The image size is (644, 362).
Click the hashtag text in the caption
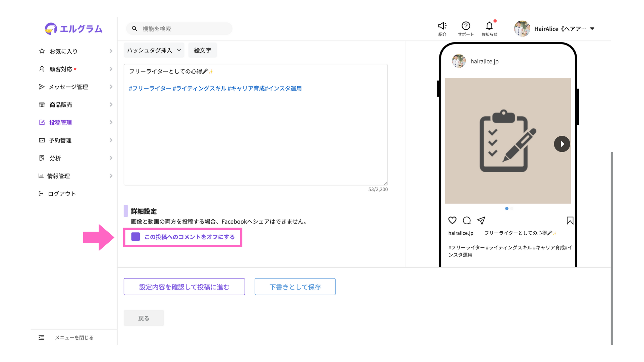pyautogui.click(x=215, y=88)
